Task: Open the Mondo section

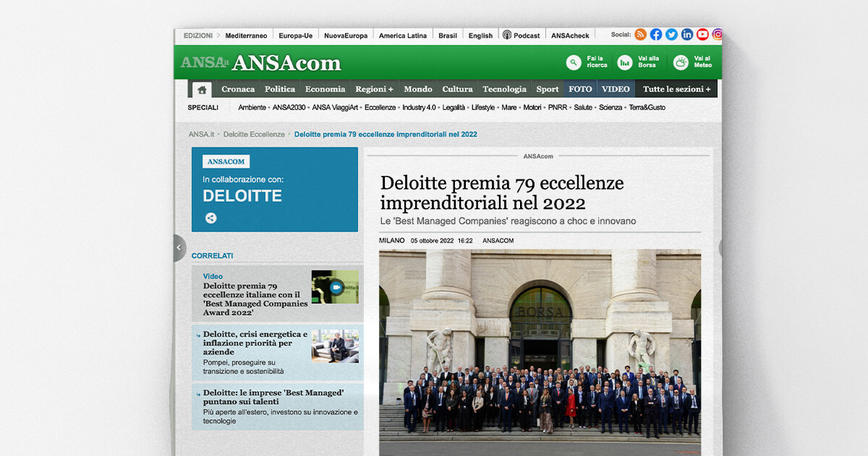Action: click(418, 89)
